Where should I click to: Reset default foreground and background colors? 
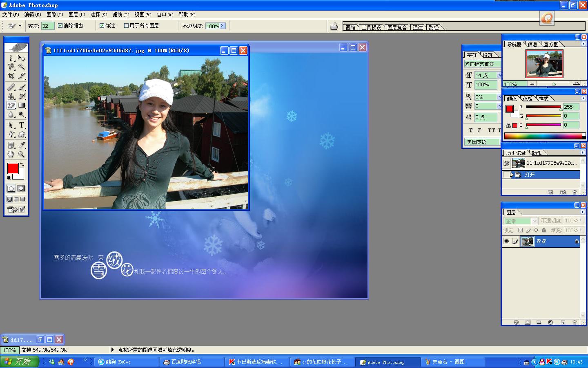[9, 178]
